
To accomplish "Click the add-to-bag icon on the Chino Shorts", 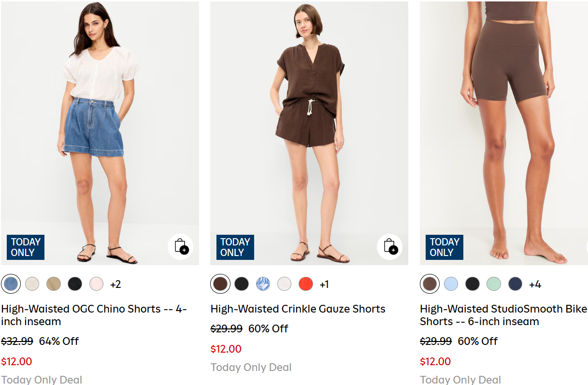I will (x=181, y=247).
